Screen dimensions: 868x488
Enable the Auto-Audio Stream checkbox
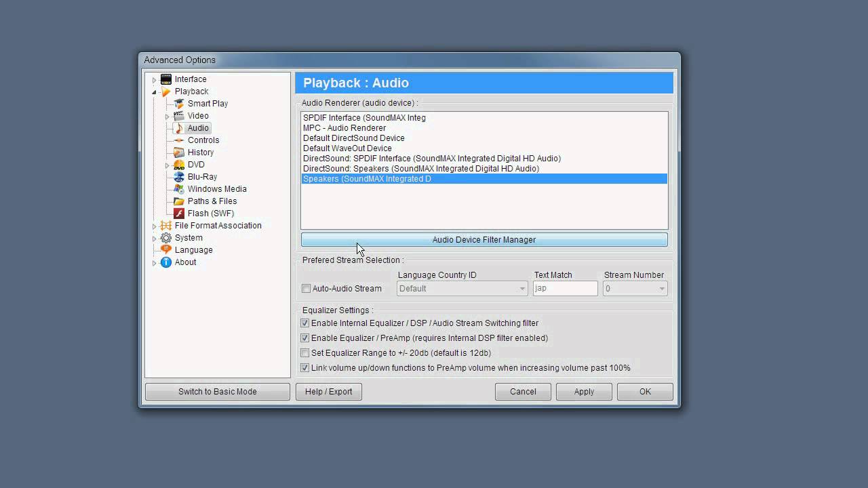306,289
